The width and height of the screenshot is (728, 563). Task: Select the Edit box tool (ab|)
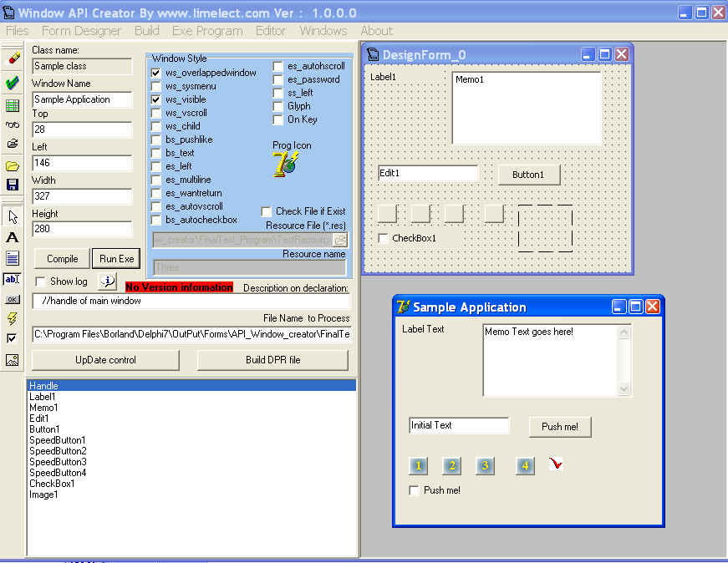coord(13,279)
